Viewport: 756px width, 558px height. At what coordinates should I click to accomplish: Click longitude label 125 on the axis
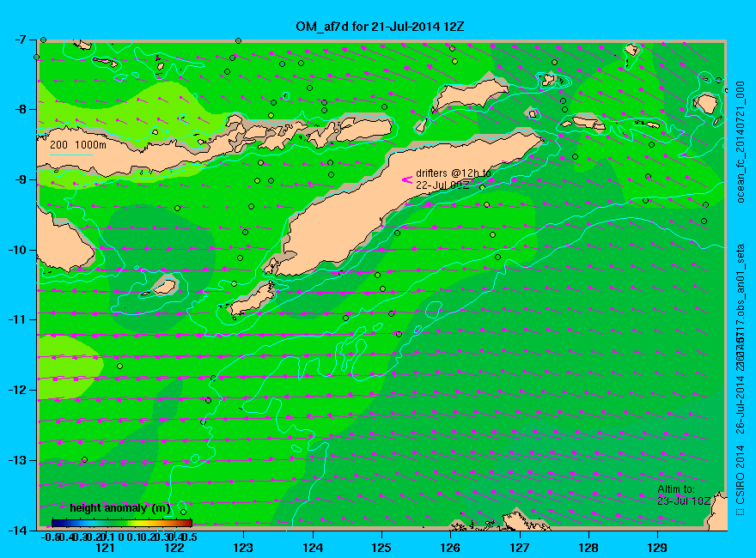tap(381, 548)
